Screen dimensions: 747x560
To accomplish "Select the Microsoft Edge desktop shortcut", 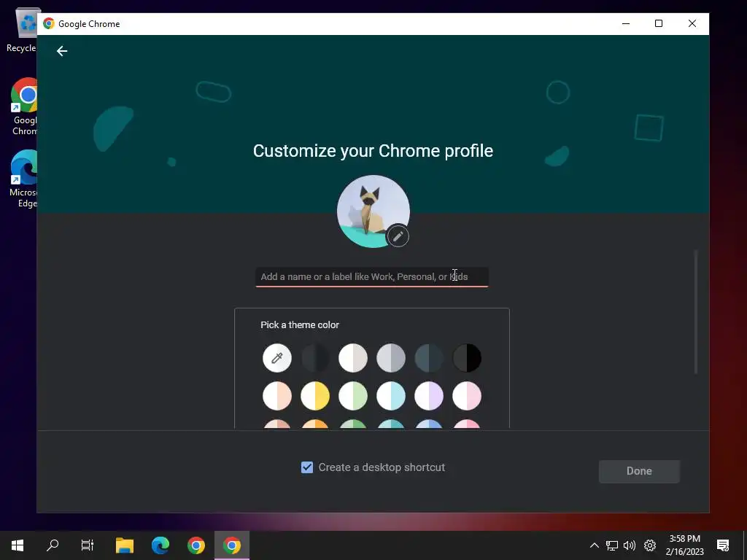I will [24, 179].
